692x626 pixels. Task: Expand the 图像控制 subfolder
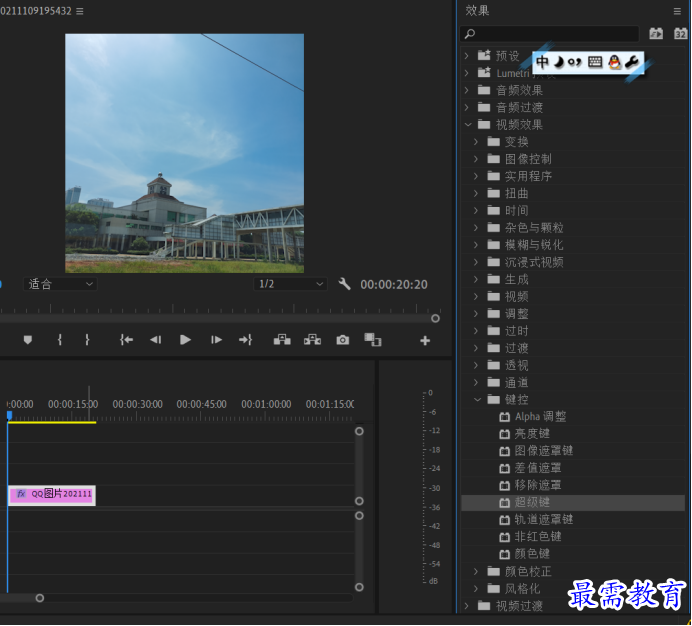(476, 159)
